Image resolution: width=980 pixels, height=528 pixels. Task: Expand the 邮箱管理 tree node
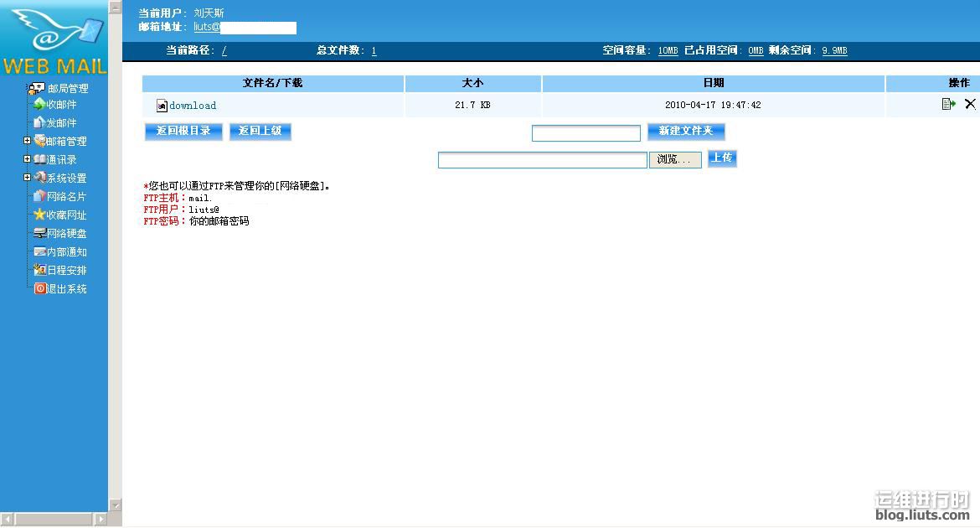(x=28, y=141)
